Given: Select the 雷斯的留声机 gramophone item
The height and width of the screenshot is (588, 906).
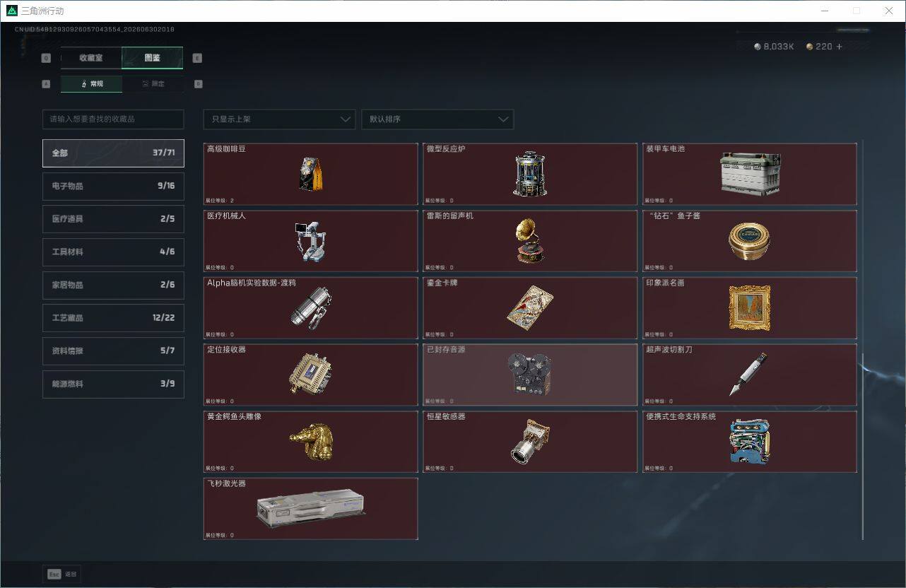Looking at the screenshot, I should 530,241.
